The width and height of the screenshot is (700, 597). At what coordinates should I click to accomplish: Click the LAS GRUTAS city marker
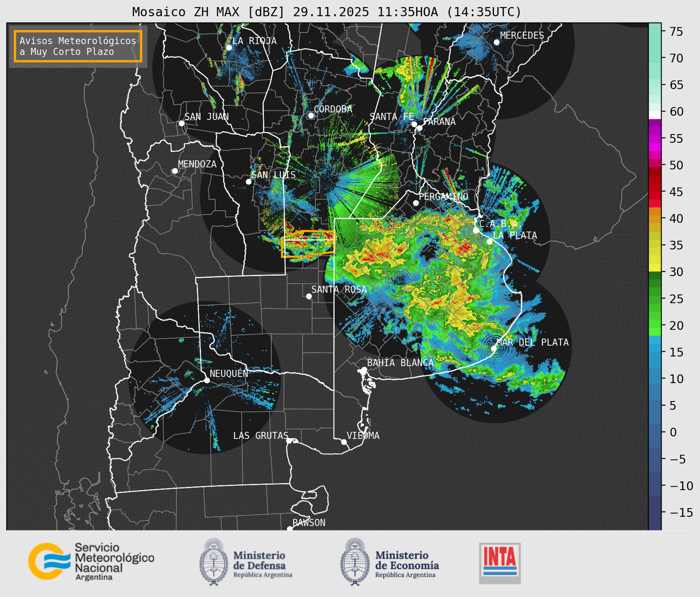click(x=289, y=441)
